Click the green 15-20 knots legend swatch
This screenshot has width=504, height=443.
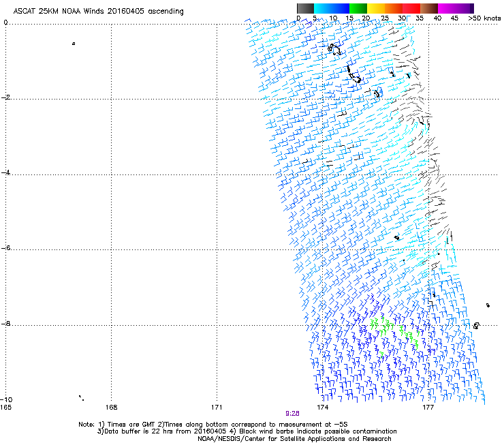(358, 8)
